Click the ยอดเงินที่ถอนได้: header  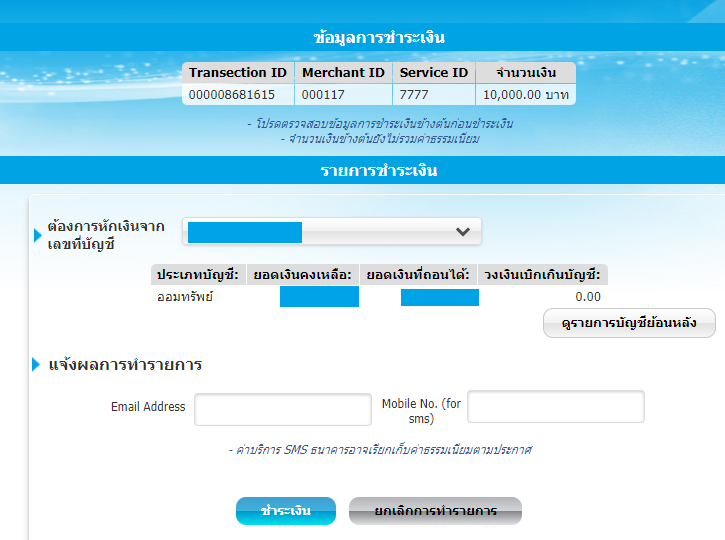click(418, 275)
